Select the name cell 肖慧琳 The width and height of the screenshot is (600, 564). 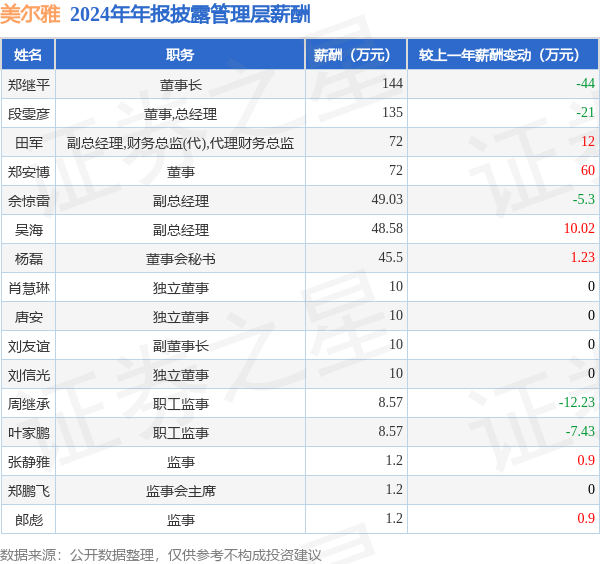29,288
